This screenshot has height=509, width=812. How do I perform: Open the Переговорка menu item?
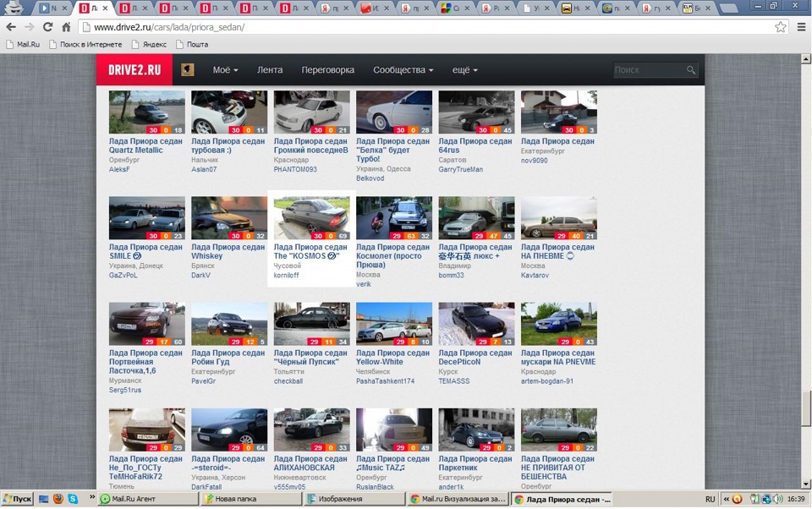click(328, 70)
